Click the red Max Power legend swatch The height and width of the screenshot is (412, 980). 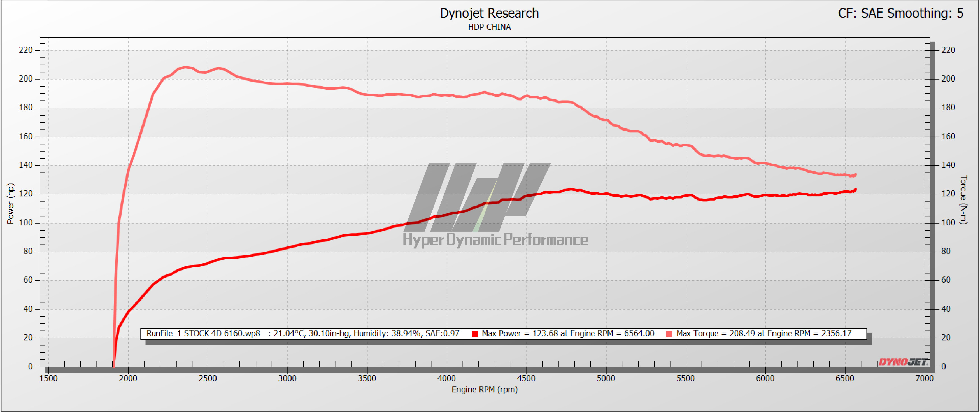(475, 334)
